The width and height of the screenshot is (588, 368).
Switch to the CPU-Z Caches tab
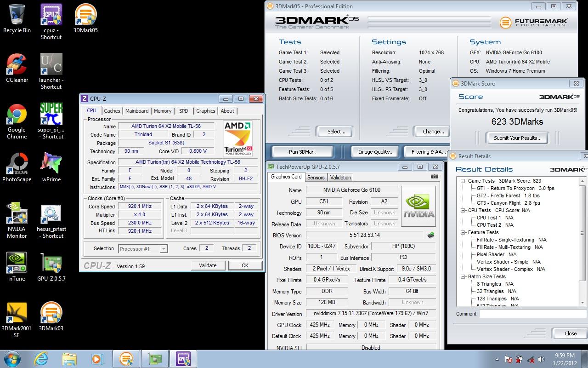112,111
